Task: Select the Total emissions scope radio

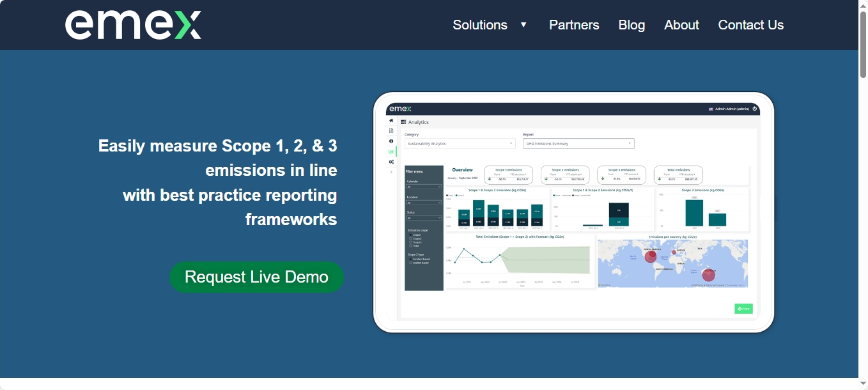Action: click(411, 246)
